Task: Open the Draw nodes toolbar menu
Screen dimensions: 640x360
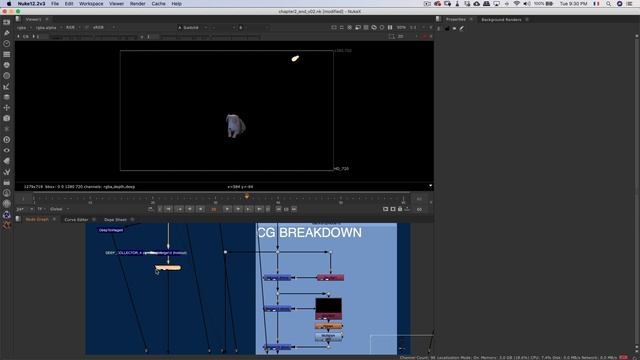Action: click(x=7, y=33)
